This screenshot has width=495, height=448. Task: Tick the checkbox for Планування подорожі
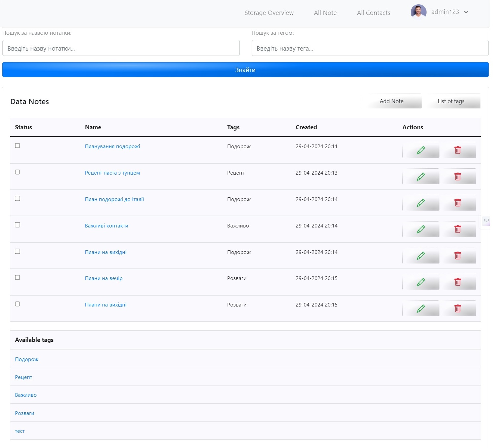(18, 145)
